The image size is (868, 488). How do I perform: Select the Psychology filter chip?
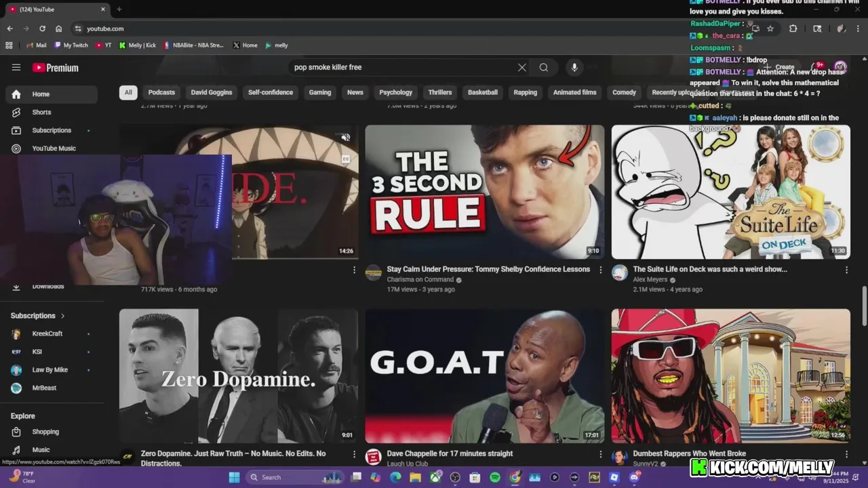tap(395, 92)
